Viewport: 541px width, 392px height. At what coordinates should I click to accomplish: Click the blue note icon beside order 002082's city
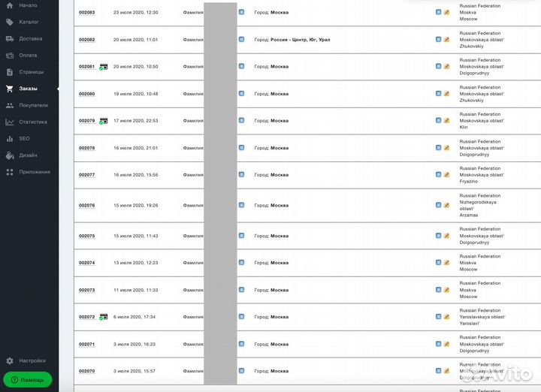coord(241,39)
